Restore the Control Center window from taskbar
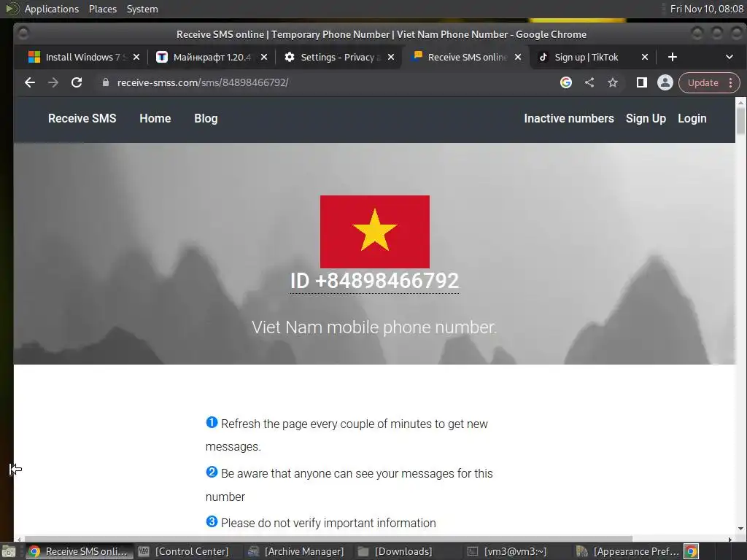Screen dimensions: 747x560 click(x=183, y=551)
